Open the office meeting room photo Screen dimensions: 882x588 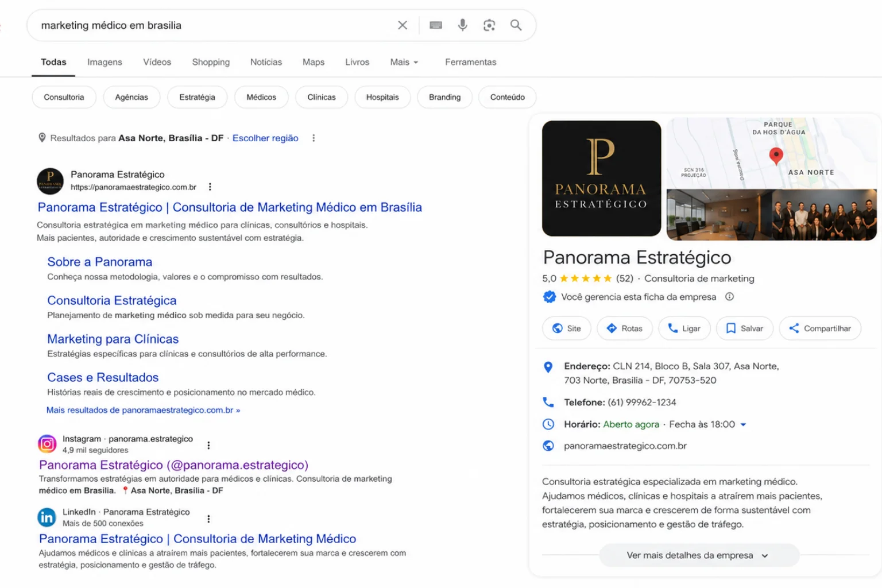point(718,215)
